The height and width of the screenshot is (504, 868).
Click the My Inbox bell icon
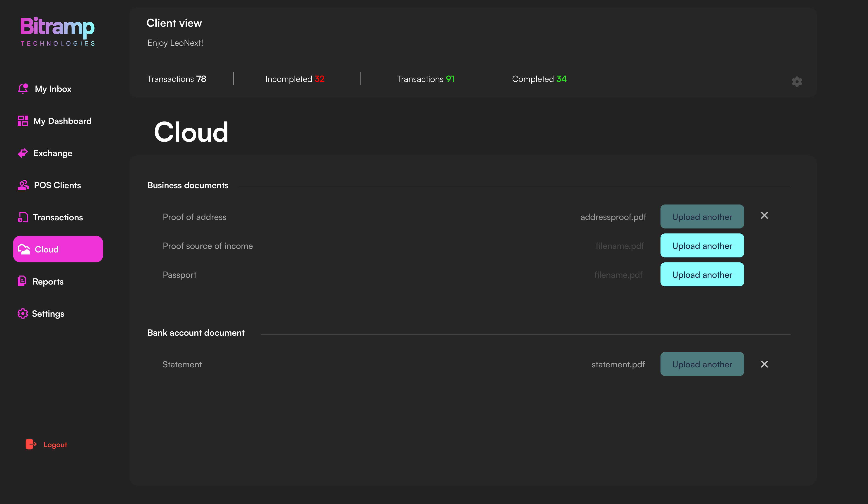[23, 89]
